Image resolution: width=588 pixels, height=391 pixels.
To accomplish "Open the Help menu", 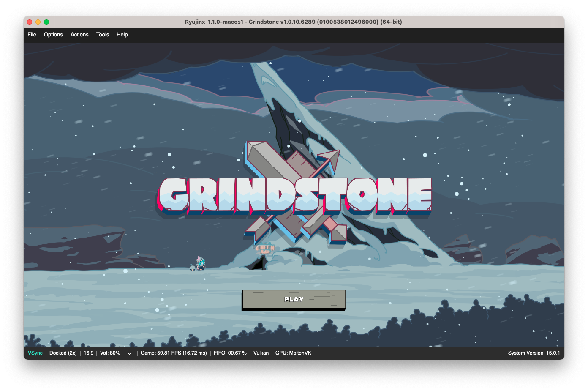I will click(x=122, y=35).
